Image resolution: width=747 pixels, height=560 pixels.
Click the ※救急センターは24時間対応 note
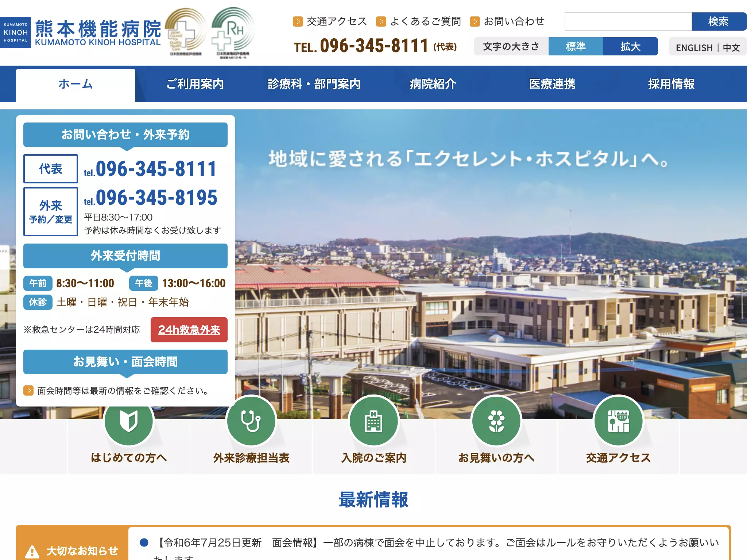(82, 330)
